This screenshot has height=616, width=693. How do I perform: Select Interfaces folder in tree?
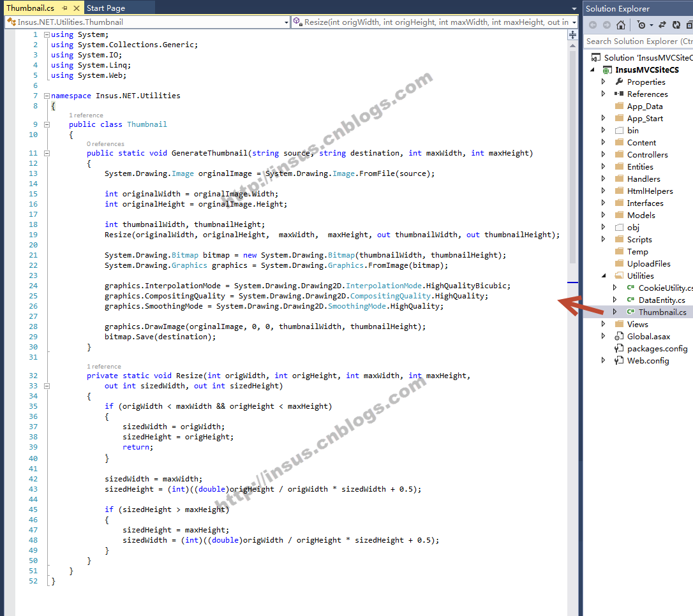click(645, 203)
